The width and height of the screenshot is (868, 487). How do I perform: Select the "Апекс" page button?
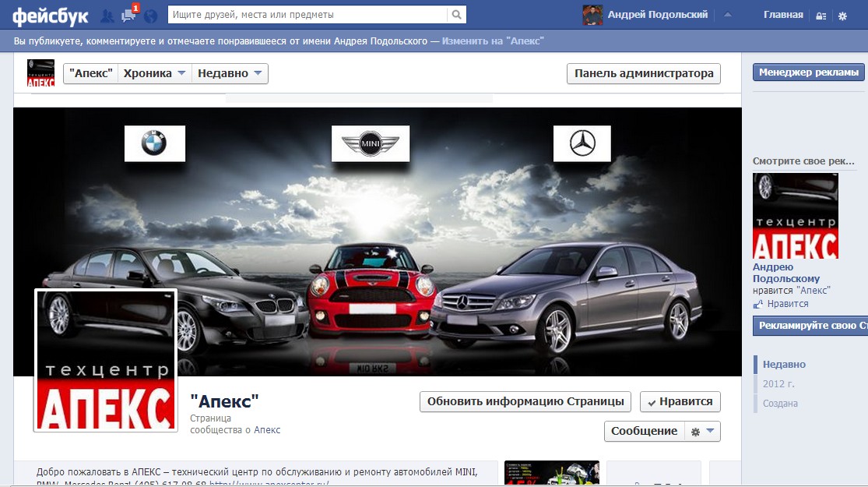[91, 74]
